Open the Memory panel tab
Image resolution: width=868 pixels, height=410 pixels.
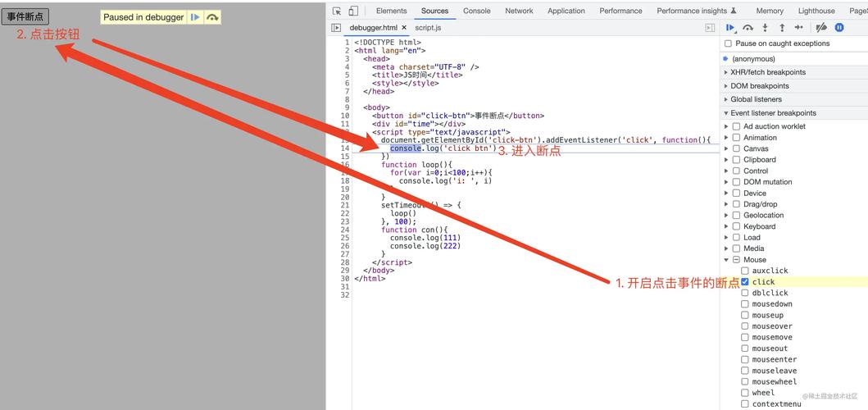point(770,11)
